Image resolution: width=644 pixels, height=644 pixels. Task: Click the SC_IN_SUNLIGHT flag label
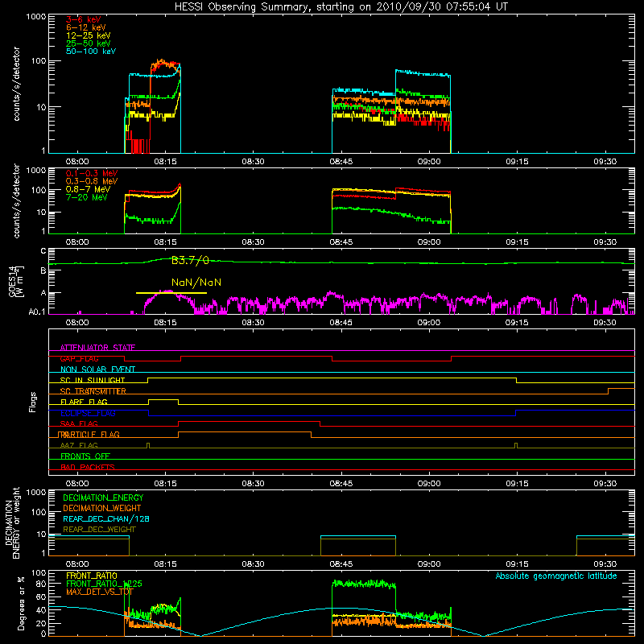pyautogui.click(x=93, y=380)
